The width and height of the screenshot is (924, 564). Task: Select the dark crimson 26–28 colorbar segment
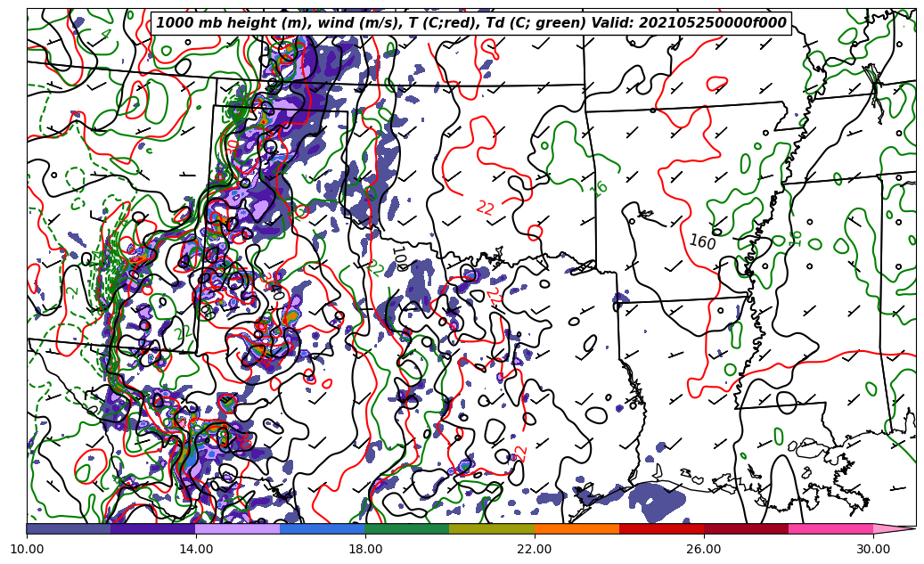tap(746, 528)
